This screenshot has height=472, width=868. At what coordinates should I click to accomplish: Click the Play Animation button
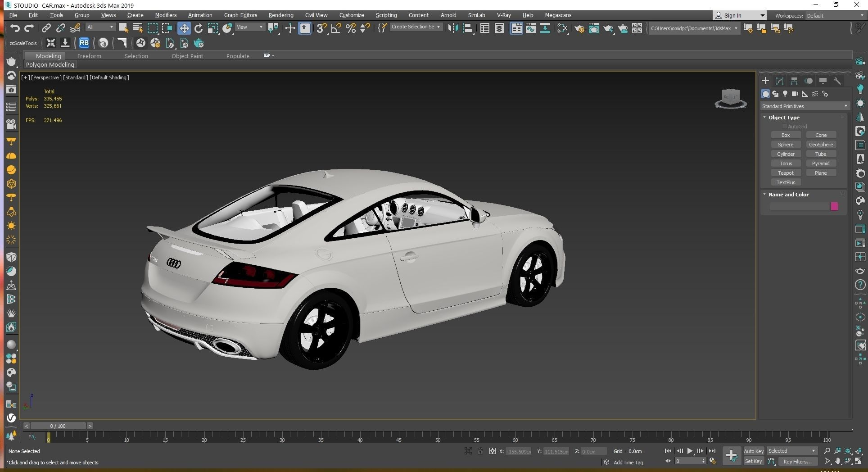(690, 451)
